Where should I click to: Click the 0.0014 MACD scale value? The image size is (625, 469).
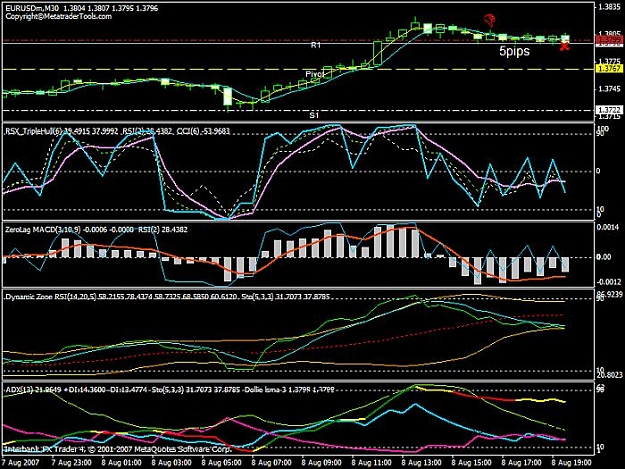coord(609,227)
